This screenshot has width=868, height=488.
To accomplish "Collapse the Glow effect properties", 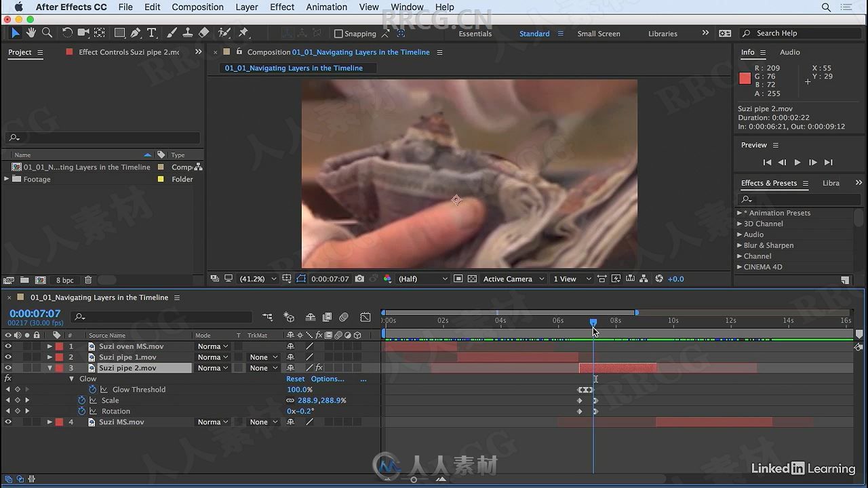I will (72, 379).
